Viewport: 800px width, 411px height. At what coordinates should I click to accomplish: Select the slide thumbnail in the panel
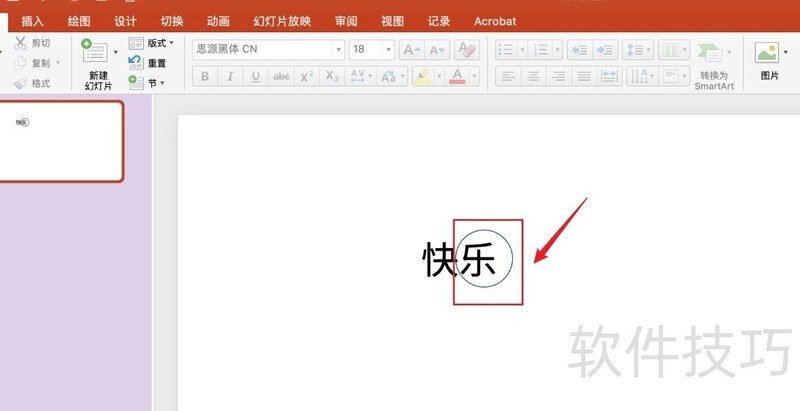(61, 141)
